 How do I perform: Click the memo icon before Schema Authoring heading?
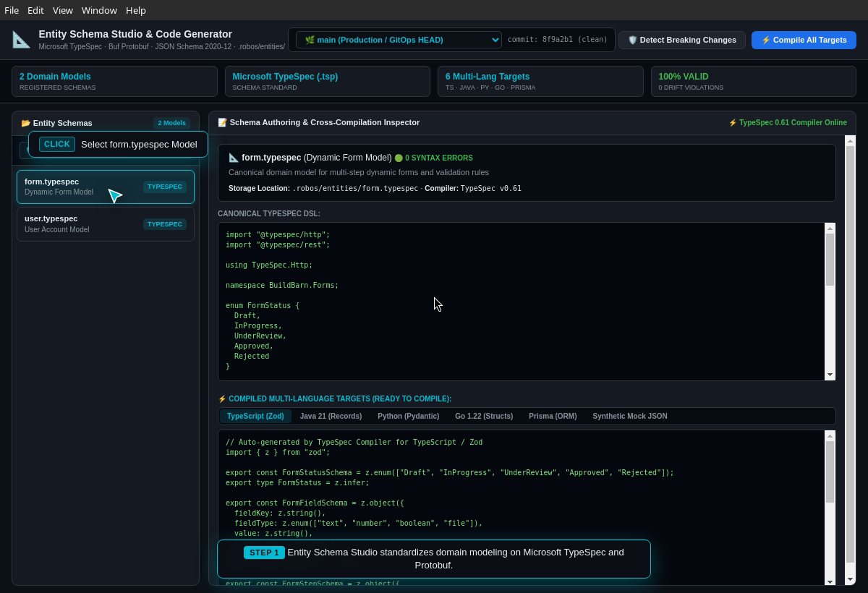[222, 122]
